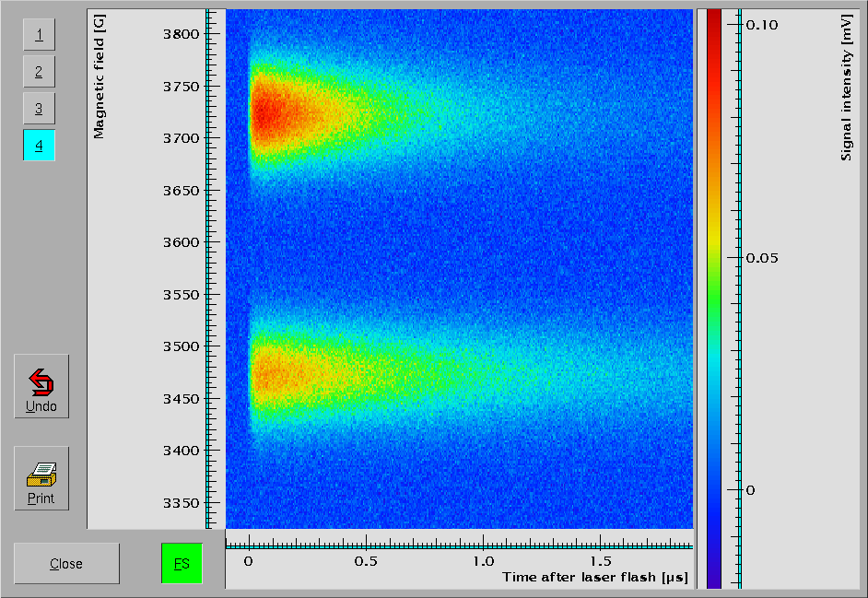Click the Signal intensity [mV] label
Screen dimensions: 868x598
847,92
